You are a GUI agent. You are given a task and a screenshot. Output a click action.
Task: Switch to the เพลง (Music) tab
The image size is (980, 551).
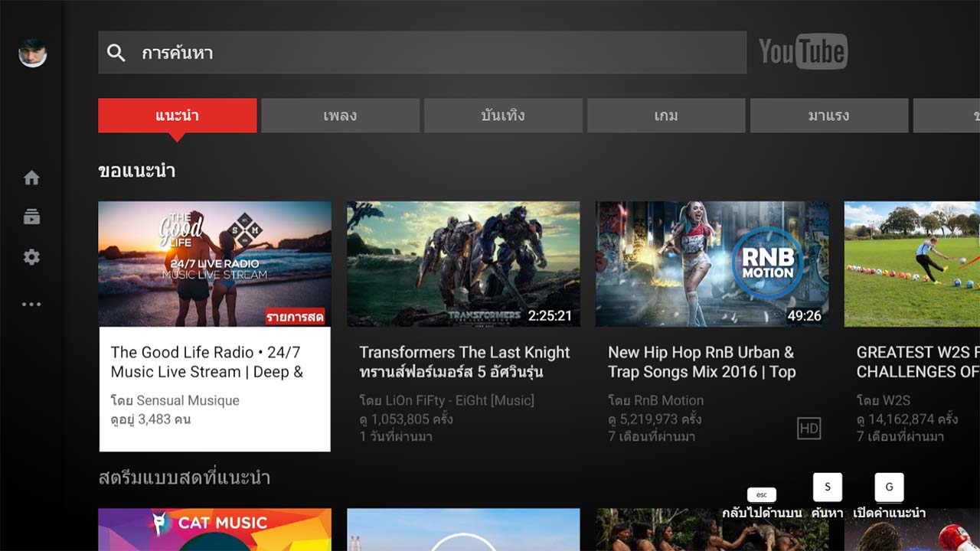(x=340, y=115)
